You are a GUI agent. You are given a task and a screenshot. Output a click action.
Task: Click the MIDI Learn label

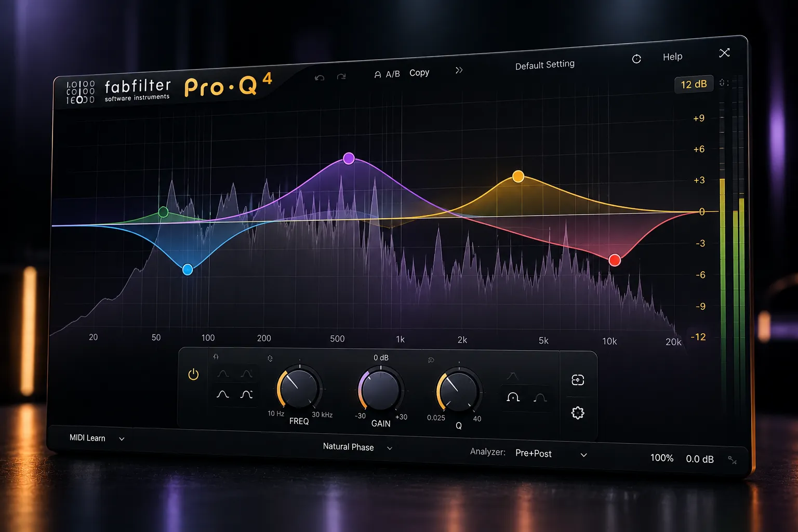point(87,438)
